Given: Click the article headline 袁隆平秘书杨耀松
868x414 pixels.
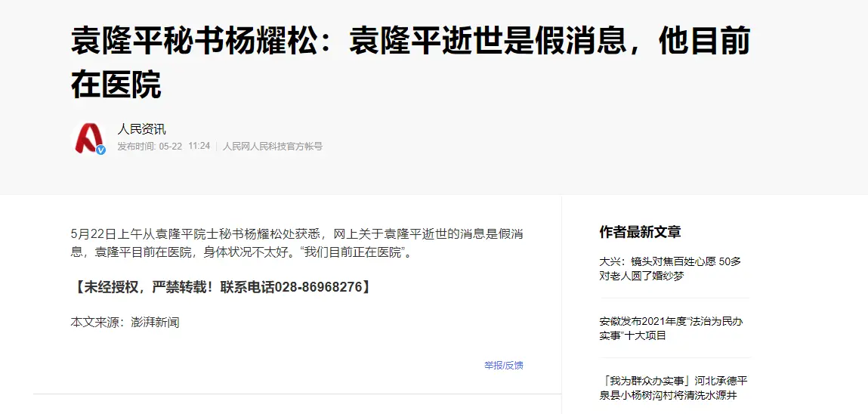Looking at the screenshot, I should click(x=410, y=63).
